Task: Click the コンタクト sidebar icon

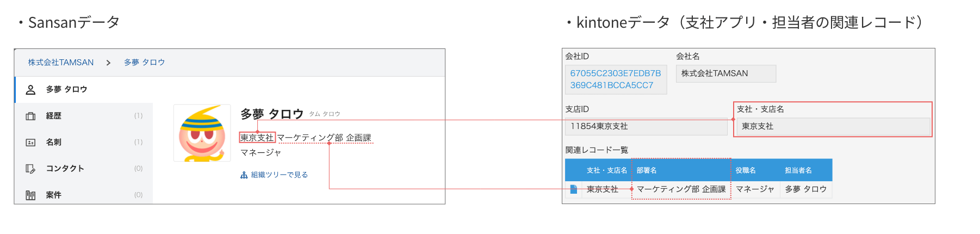Action: tap(31, 169)
